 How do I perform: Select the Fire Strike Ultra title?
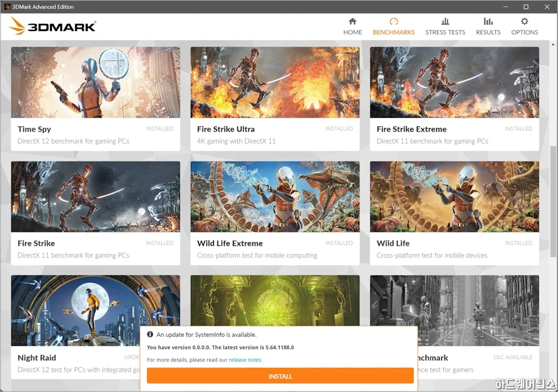226,129
